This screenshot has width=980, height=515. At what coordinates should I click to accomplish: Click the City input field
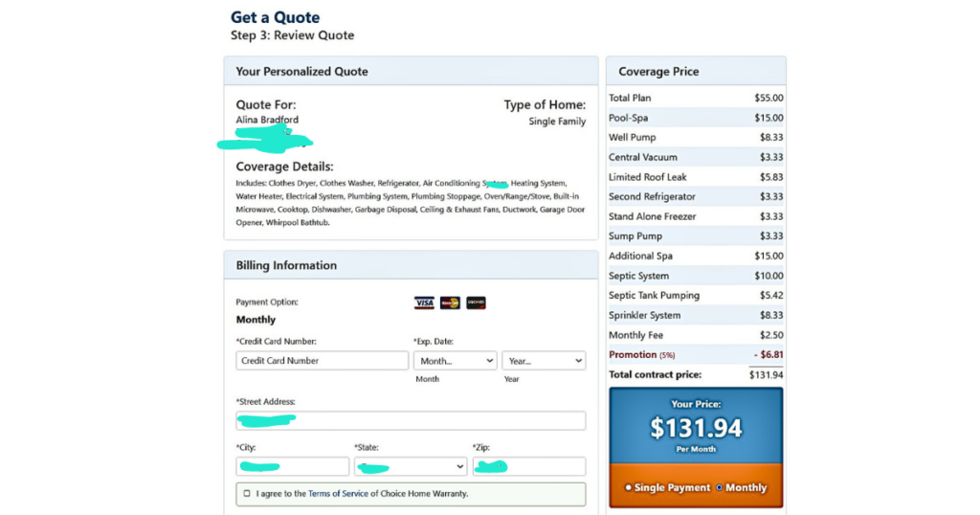tap(292, 466)
